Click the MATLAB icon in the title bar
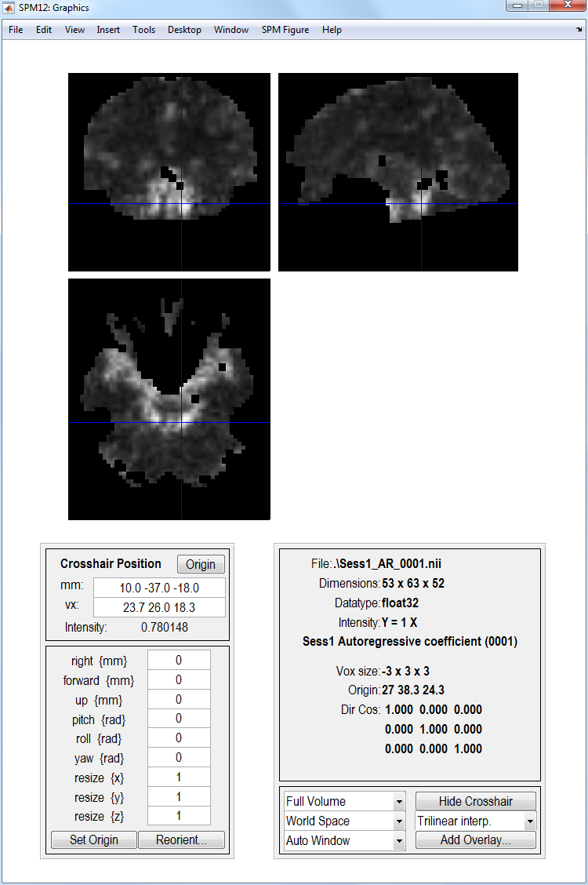 pos(9,8)
